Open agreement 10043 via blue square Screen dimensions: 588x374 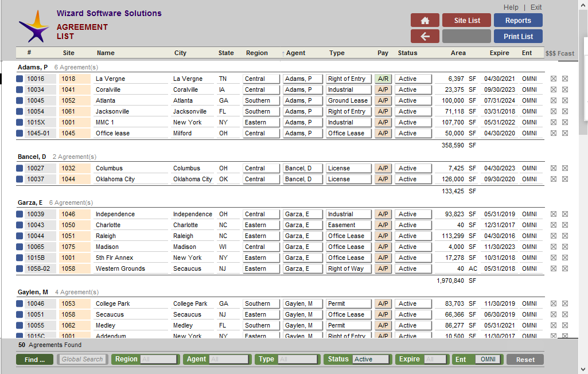tap(20, 225)
